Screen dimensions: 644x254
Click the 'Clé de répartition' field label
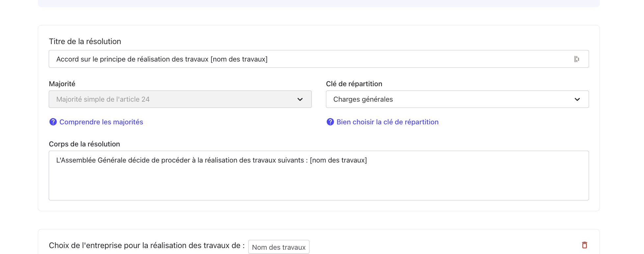(354, 84)
